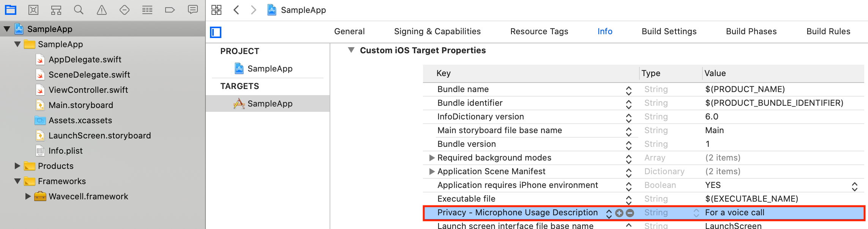Open Info.plist file
The height and width of the screenshot is (229, 868).
tap(65, 151)
